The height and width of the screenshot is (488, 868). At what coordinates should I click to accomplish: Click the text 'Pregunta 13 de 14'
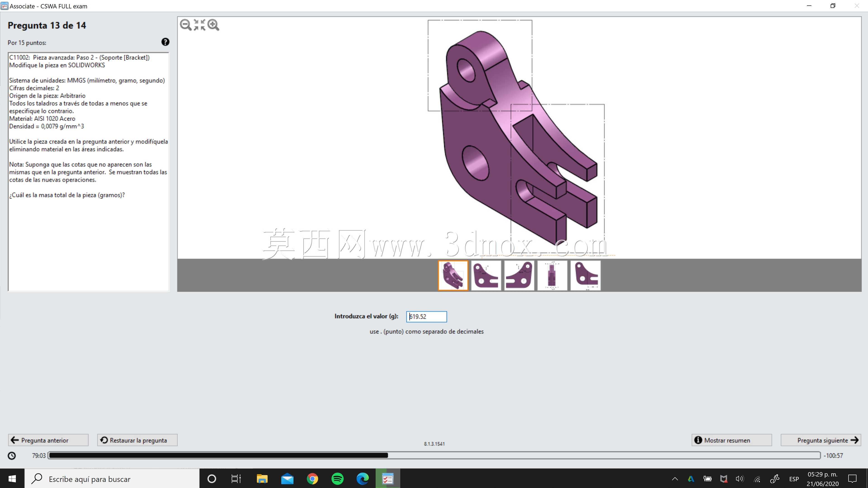[x=47, y=26]
